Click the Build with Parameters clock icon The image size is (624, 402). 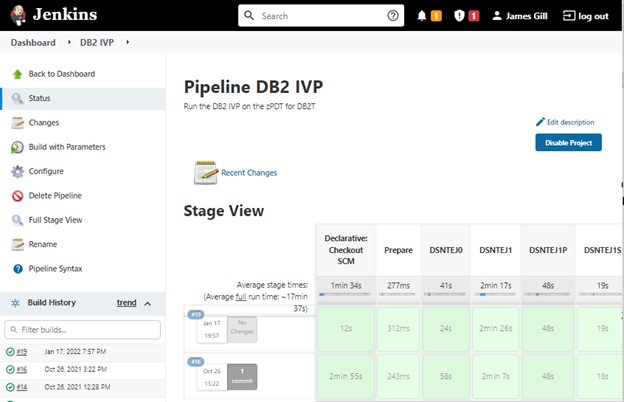pyautogui.click(x=18, y=147)
